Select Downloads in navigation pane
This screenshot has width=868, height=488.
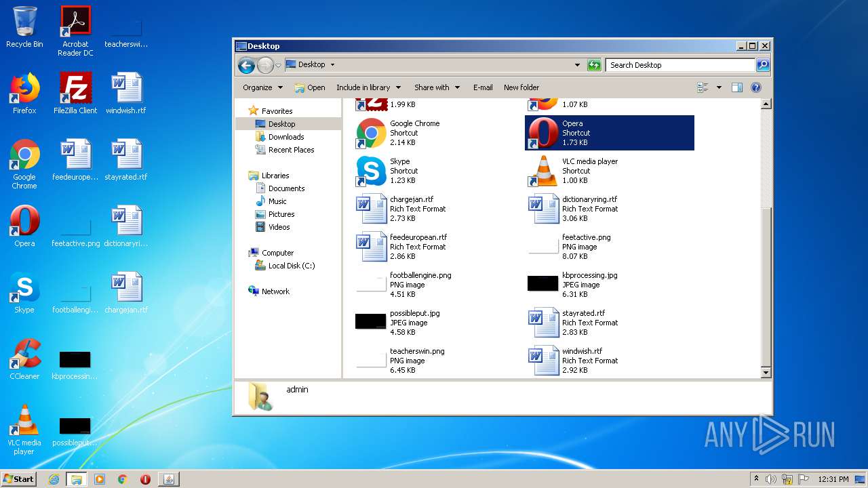pos(279,137)
